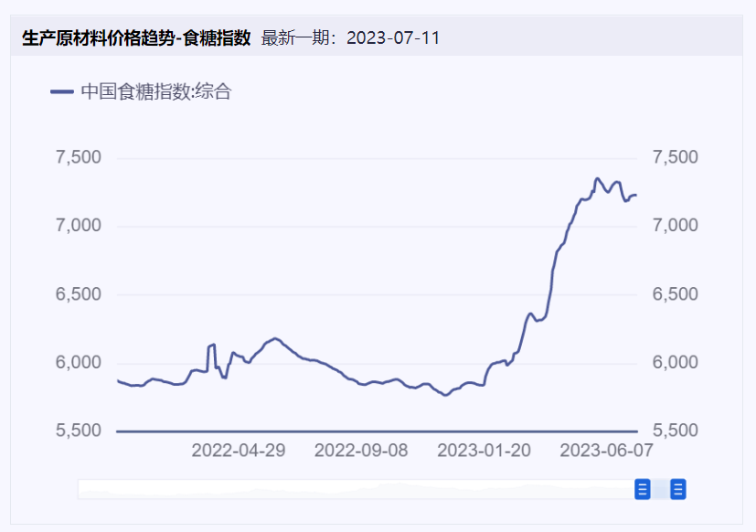The width and height of the screenshot is (756, 532).
Task: Click the chart title 生产原材料价格趋势-食糖指数
Action: [x=135, y=37]
